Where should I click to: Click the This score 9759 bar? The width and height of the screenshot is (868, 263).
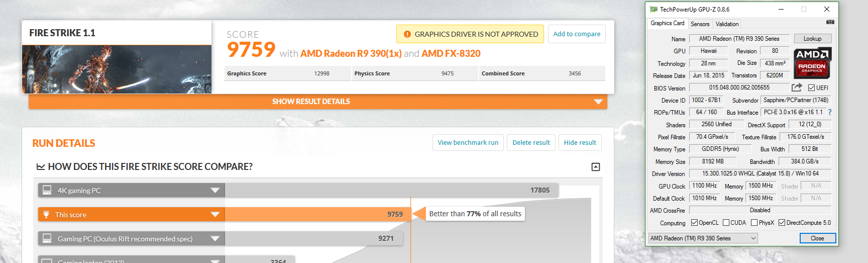pyautogui.click(x=318, y=215)
